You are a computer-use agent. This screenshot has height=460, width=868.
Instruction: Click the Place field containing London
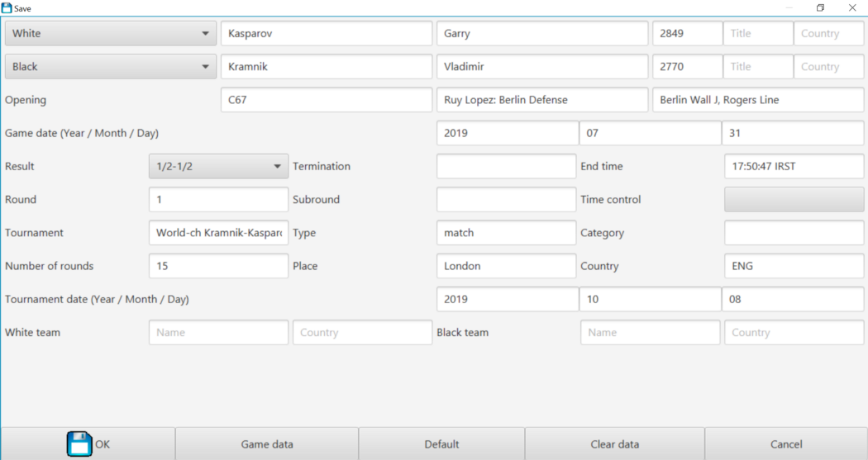[x=505, y=266]
